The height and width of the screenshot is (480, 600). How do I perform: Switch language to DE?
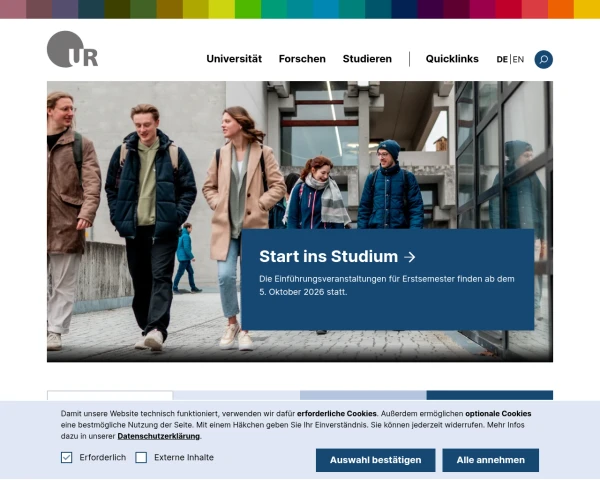(x=502, y=59)
